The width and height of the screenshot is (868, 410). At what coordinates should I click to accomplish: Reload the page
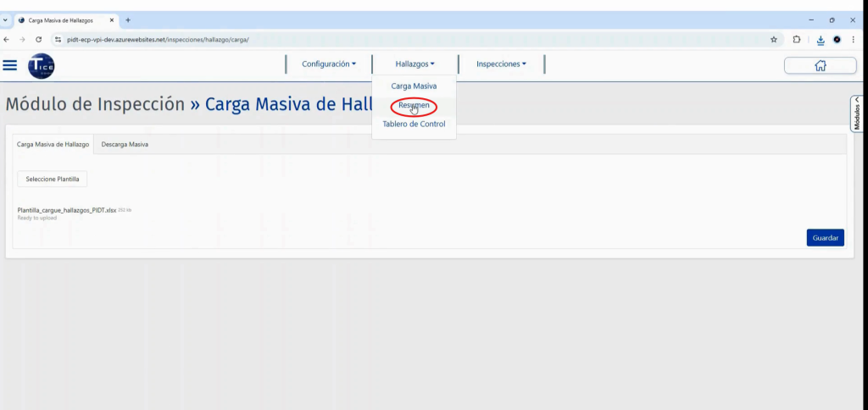pyautogui.click(x=39, y=39)
